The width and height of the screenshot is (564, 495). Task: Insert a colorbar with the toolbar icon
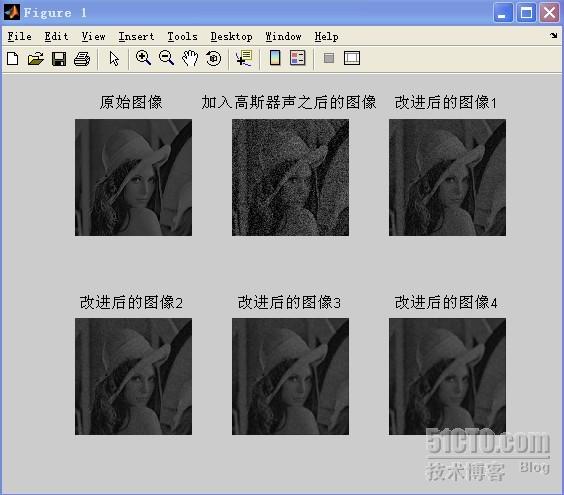275,58
